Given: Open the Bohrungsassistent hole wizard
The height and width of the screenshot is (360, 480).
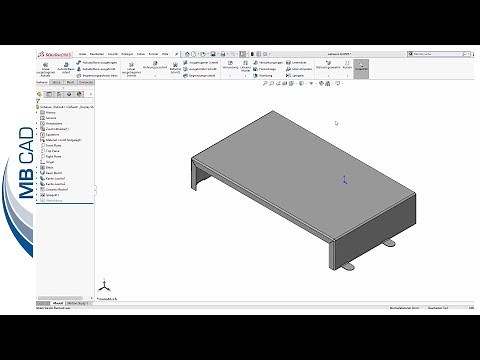Looking at the screenshot, I should pyautogui.click(x=155, y=65).
